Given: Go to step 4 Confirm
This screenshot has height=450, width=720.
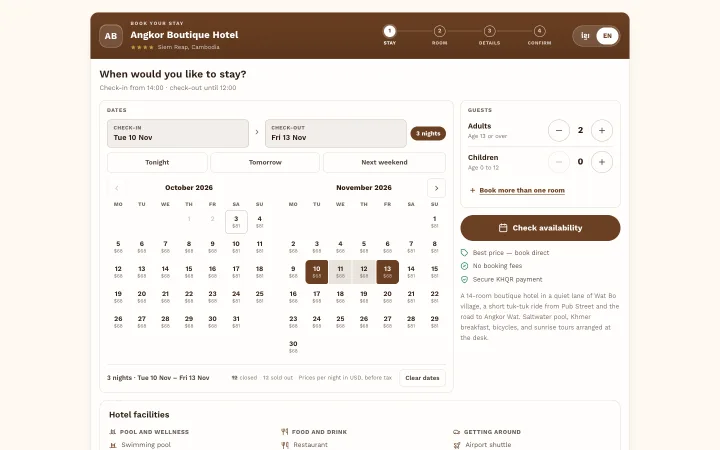Looking at the screenshot, I should coord(540,35).
